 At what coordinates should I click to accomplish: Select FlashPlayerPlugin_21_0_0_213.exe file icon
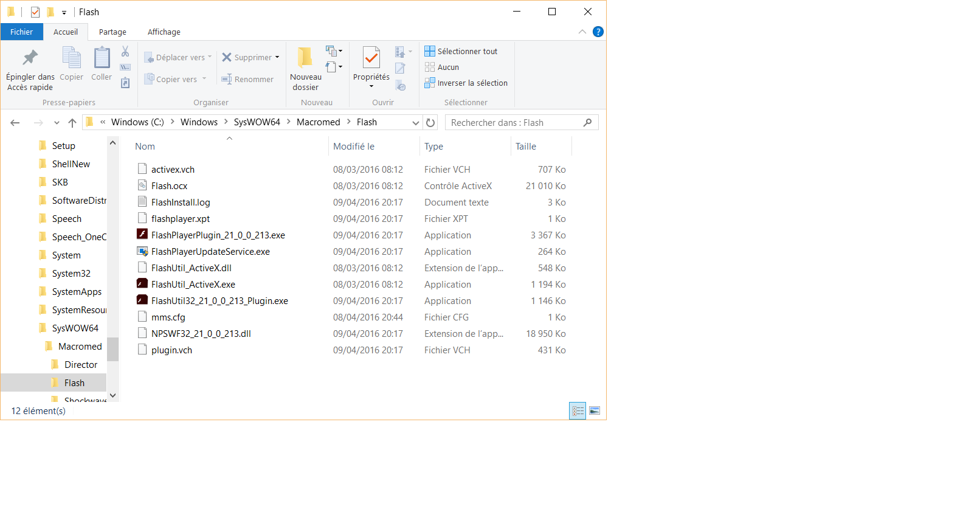point(142,234)
